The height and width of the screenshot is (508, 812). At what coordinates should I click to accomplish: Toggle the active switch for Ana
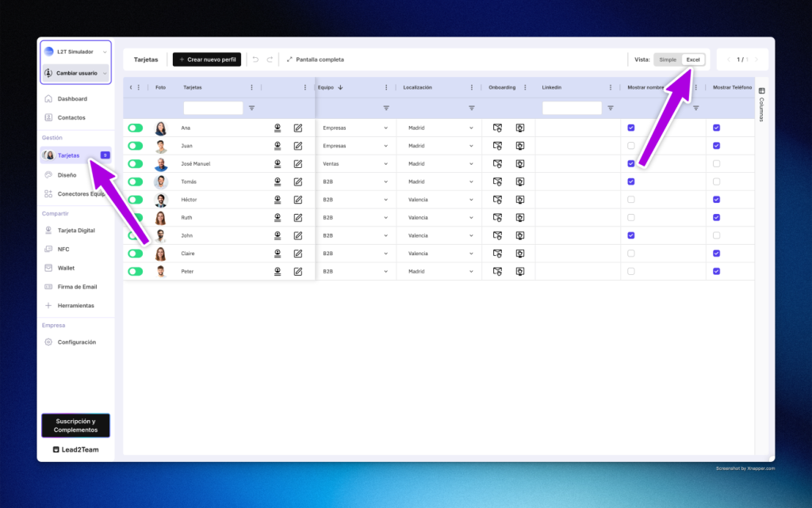click(136, 128)
